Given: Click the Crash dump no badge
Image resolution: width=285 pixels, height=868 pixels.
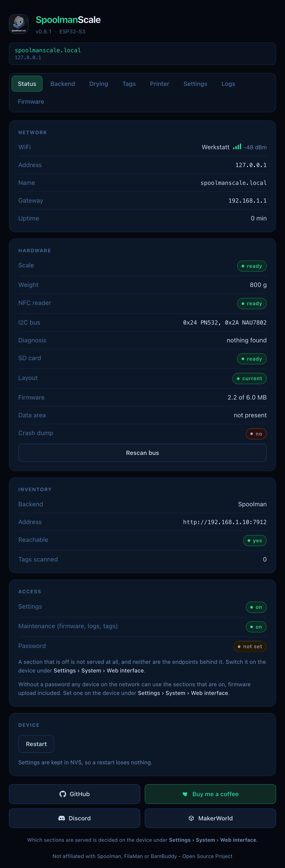Looking at the screenshot, I should 256,434.
